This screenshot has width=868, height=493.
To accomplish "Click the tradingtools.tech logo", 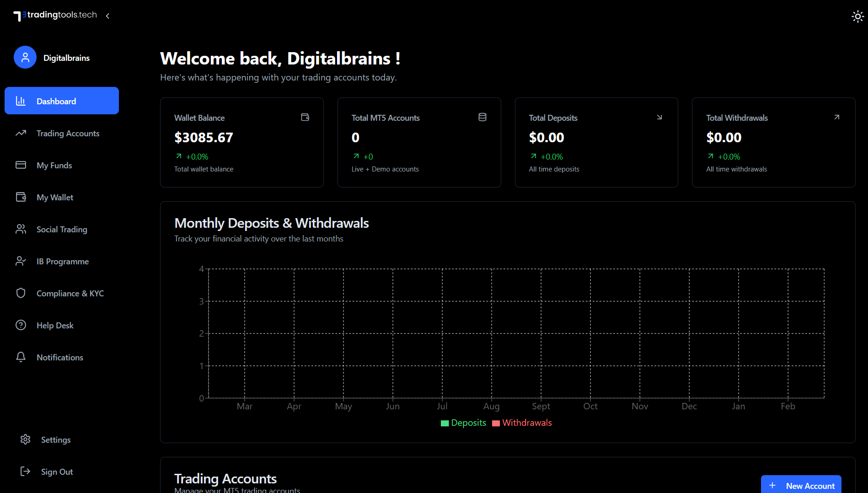I will click(55, 16).
